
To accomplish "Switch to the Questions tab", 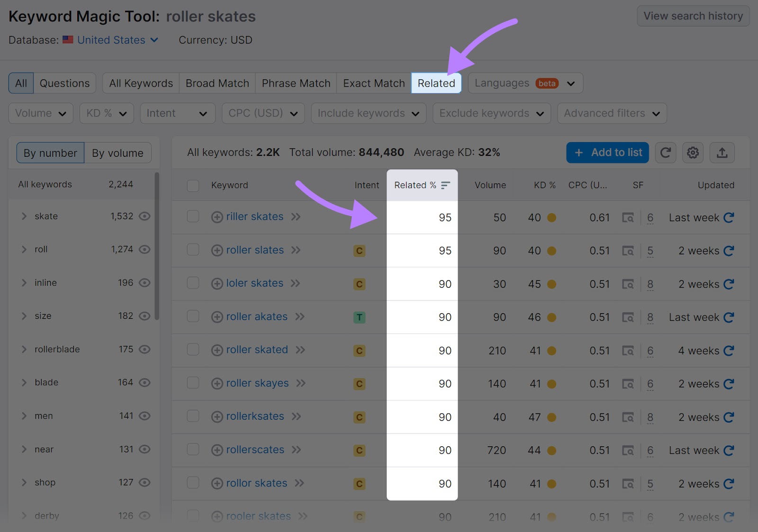I will coord(65,83).
